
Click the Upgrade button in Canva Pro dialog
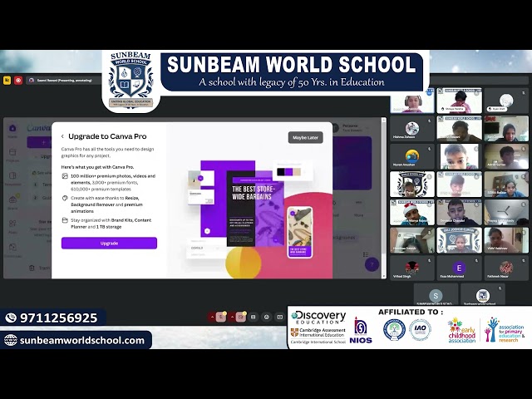[109, 244]
